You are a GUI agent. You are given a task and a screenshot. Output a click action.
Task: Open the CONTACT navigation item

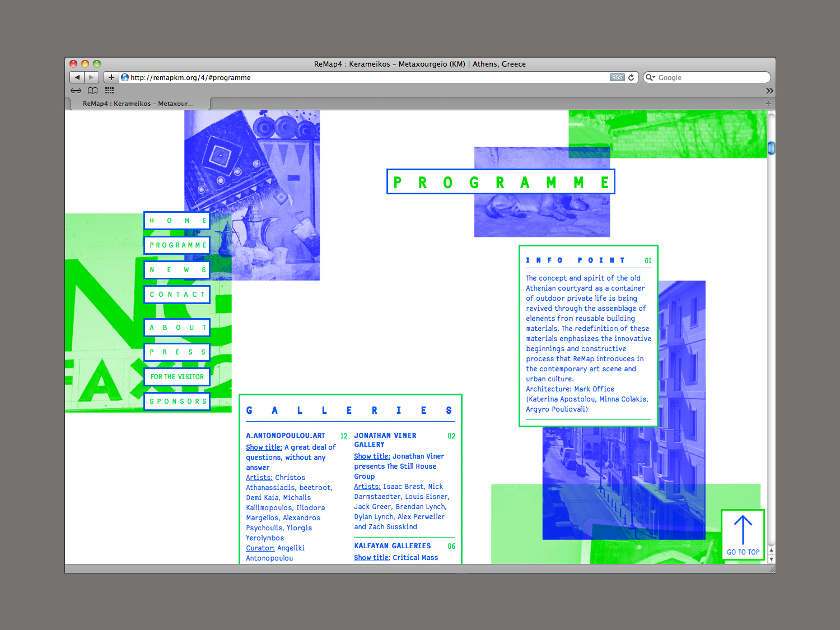pyautogui.click(x=177, y=295)
